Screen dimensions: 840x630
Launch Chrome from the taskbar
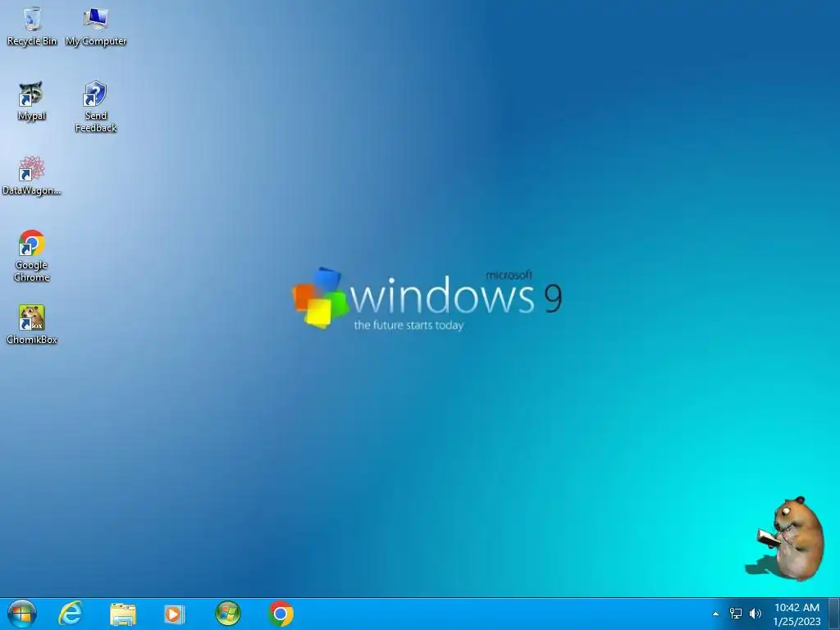click(281, 614)
